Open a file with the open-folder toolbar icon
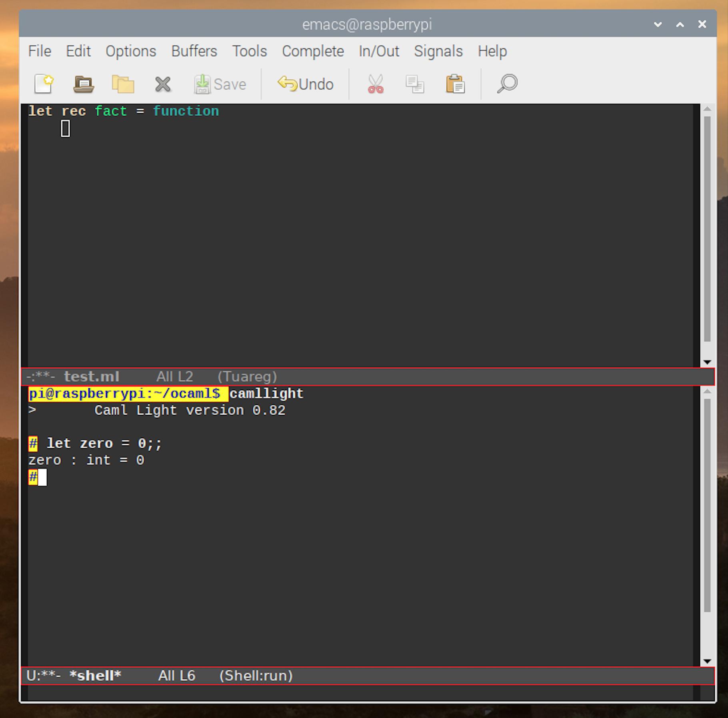 83,84
